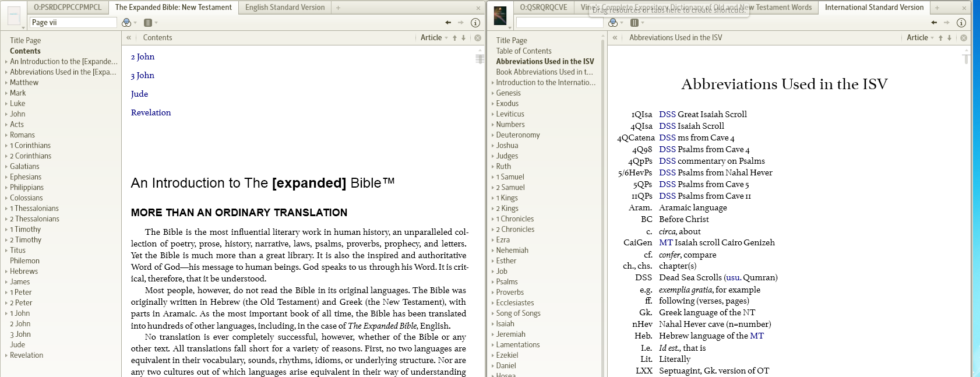Open Jude link in Contents
The image size is (980, 377).
139,94
